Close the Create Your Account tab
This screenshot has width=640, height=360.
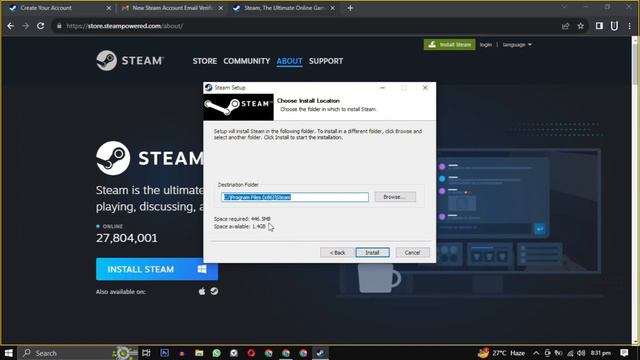(109, 8)
